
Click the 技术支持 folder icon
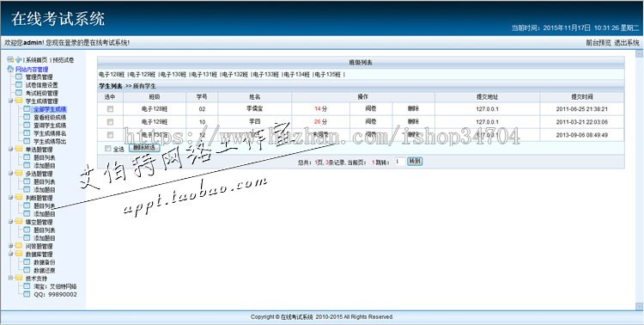19,278
